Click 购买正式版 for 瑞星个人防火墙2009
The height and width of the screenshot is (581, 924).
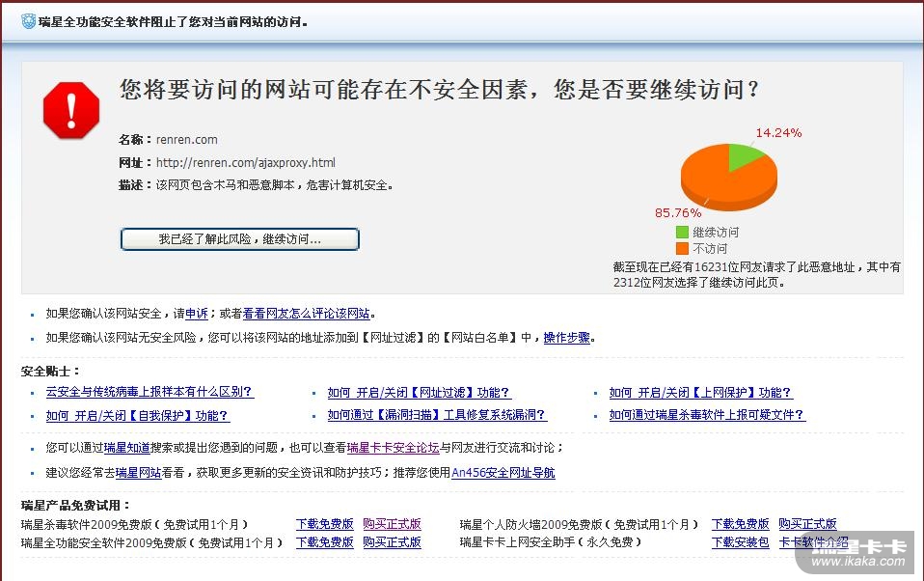(807, 524)
